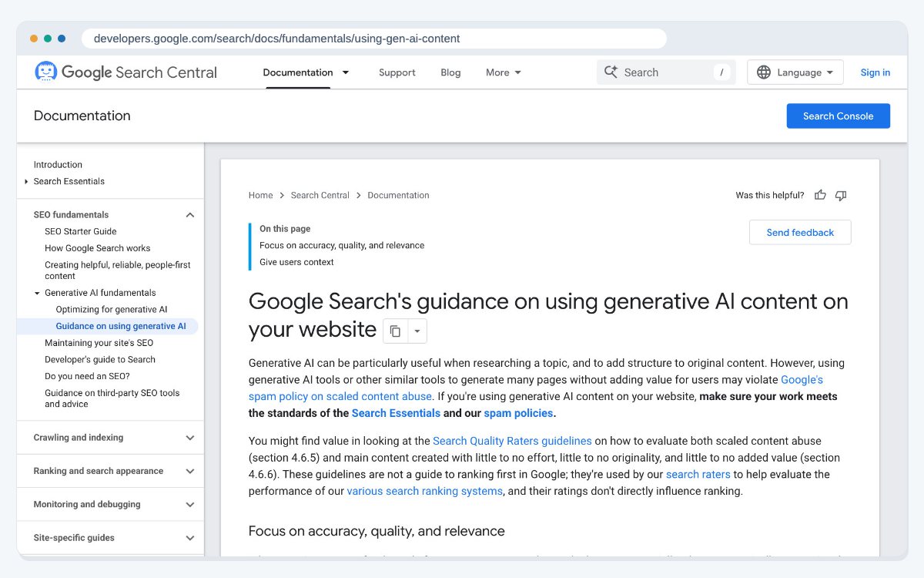Follow the Search Quality Raters guidelines link
Image resolution: width=924 pixels, height=578 pixels.
click(x=512, y=441)
